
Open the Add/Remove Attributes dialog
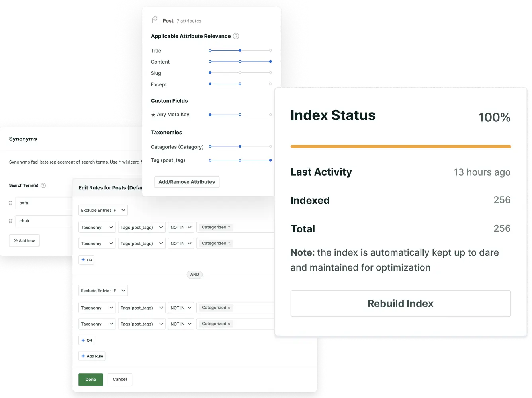[186, 182]
